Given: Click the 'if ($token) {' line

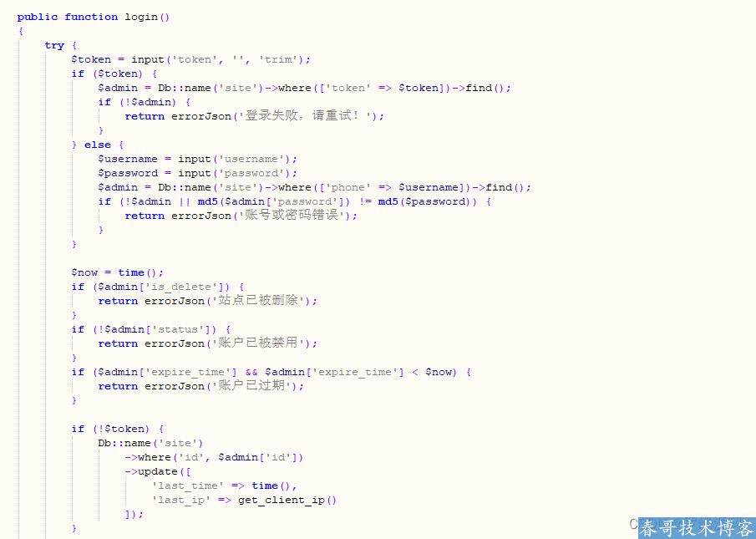Looking at the screenshot, I should (x=114, y=74).
